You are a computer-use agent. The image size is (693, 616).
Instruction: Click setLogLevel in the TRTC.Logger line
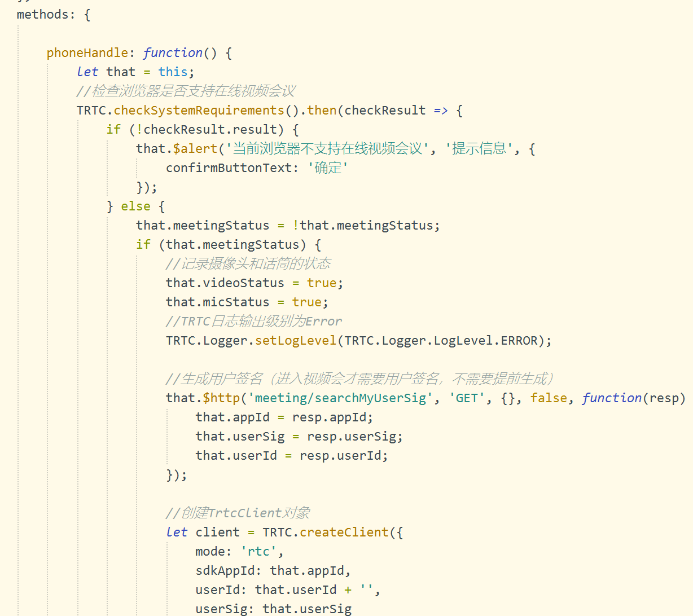(x=296, y=341)
